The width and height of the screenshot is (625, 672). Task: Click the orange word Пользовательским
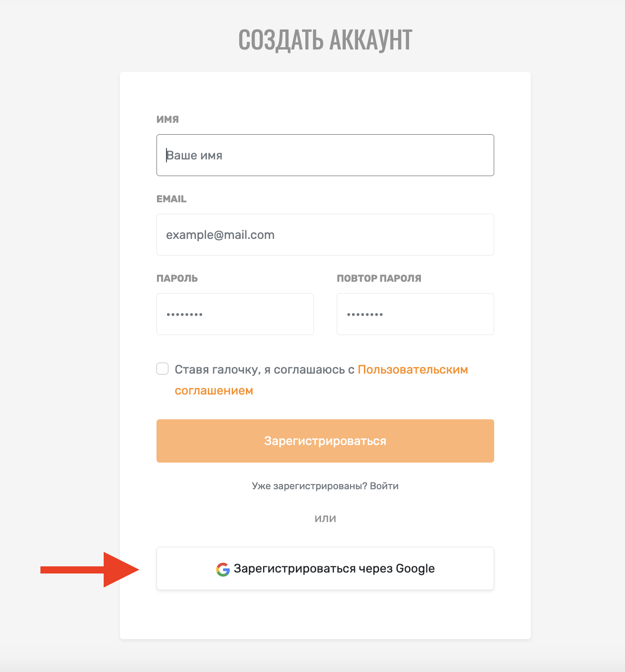coord(413,370)
